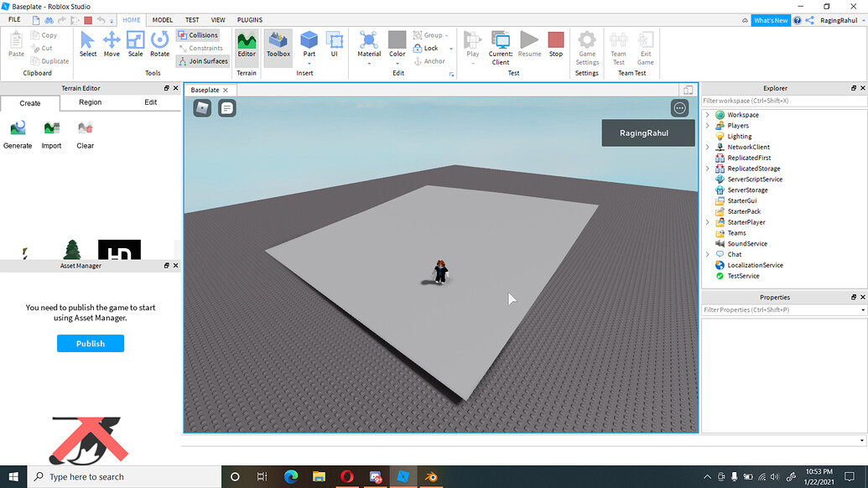Expand the ReplicatedStorage node
Image resolution: width=868 pixels, height=488 pixels.
[707, 168]
